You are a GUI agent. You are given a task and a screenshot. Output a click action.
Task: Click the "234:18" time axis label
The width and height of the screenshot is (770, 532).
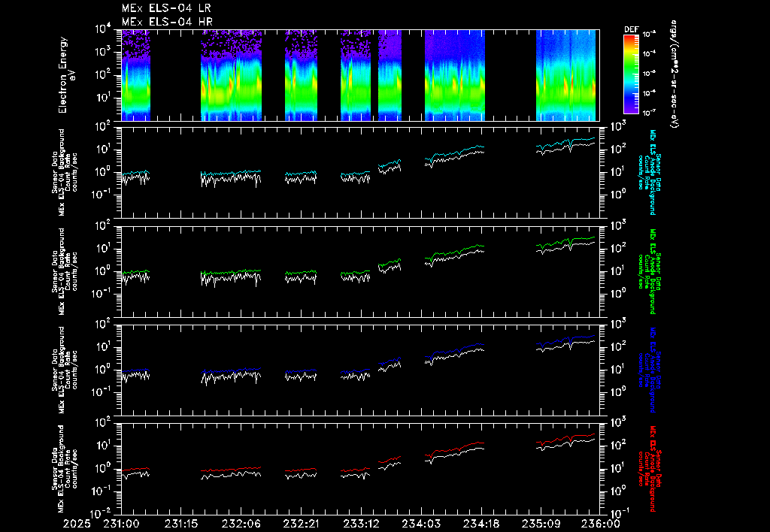coord(480,524)
